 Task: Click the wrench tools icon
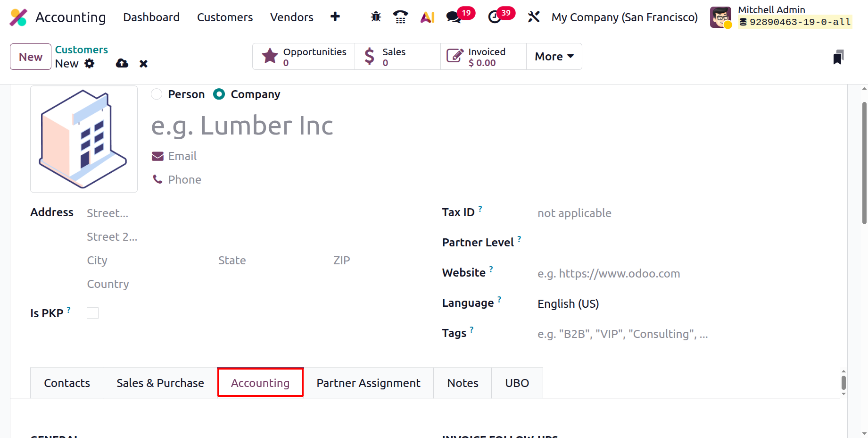(534, 17)
